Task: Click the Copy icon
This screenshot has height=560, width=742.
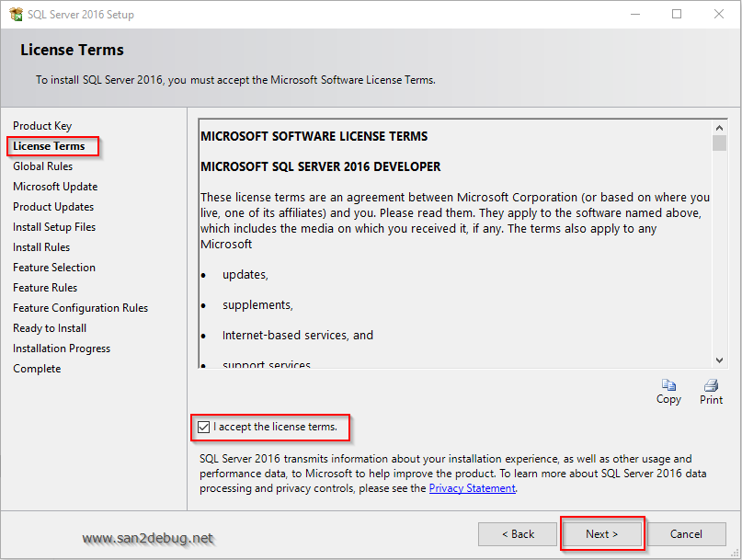Action: 668,385
